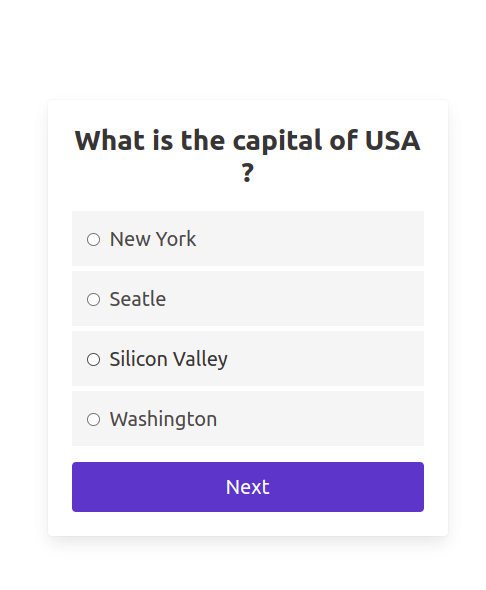Pick the Washington radio button
The image size is (486, 590).
[x=93, y=420]
